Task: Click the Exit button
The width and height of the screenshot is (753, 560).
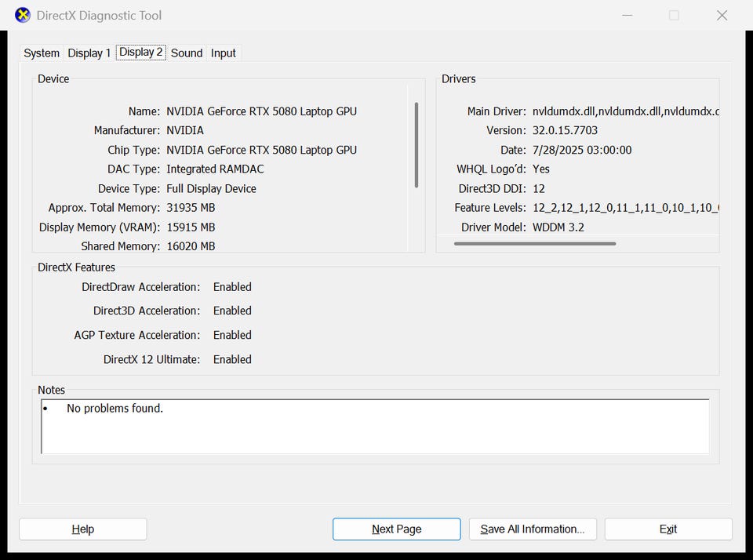Action: [x=668, y=529]
